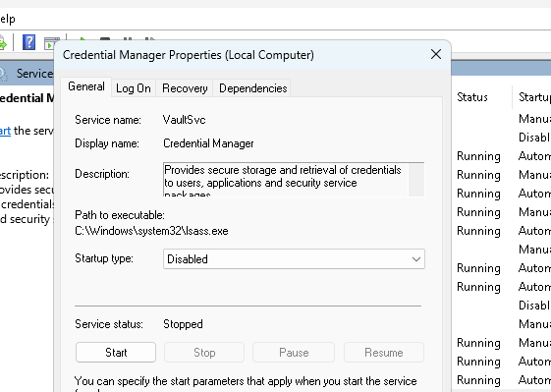This screenshot has height=392, width=551.
Task: Open the Recovery tab
Action: tap(185, 88)
